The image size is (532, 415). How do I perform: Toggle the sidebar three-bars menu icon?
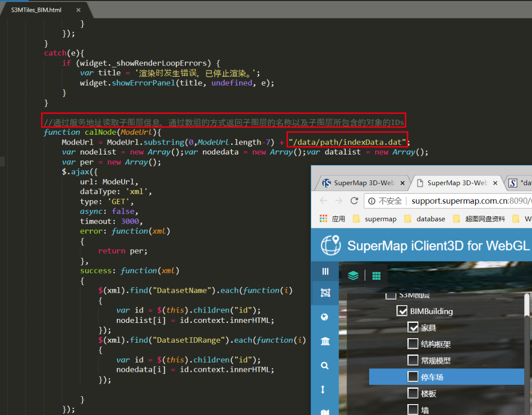click(325, 271)
